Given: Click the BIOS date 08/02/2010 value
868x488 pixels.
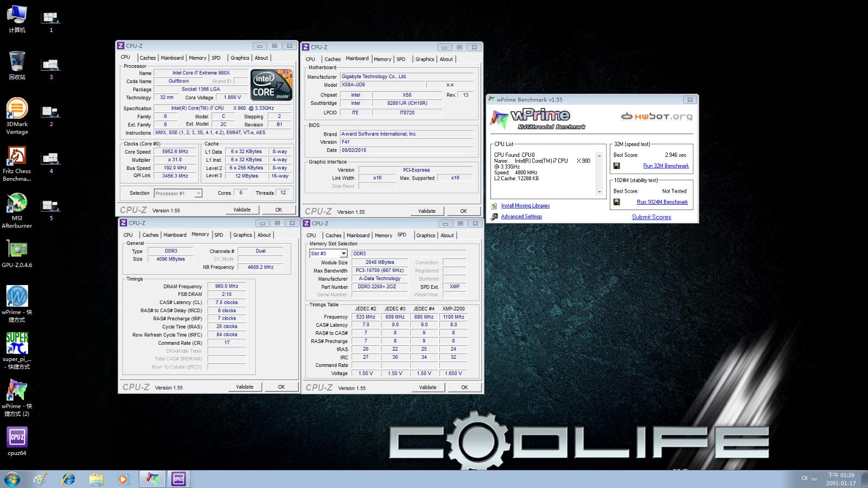Looking at the screenshot, I should (406, 150).
